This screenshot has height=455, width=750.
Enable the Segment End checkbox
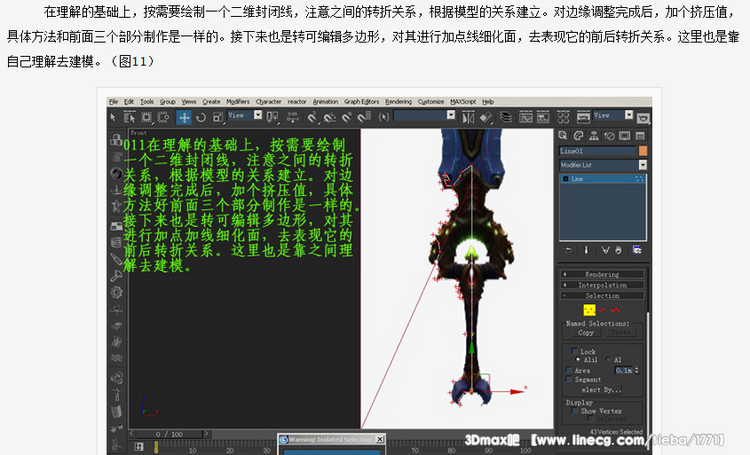pos(569,379)
